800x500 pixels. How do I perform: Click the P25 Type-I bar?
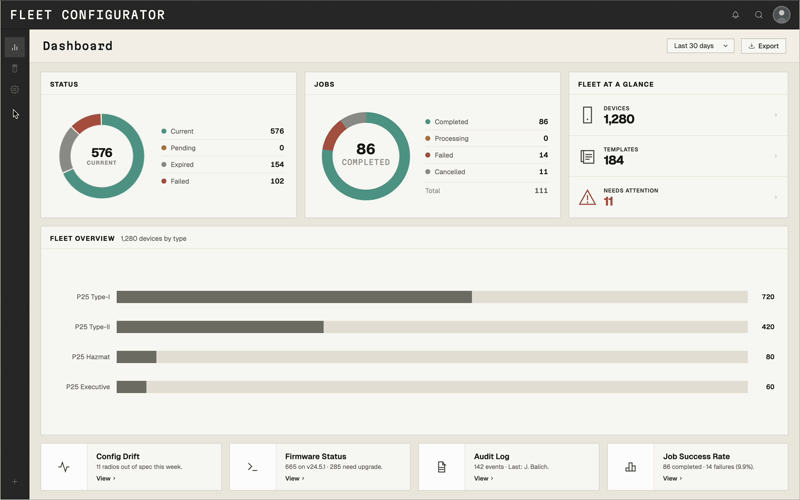coord(294,297)
